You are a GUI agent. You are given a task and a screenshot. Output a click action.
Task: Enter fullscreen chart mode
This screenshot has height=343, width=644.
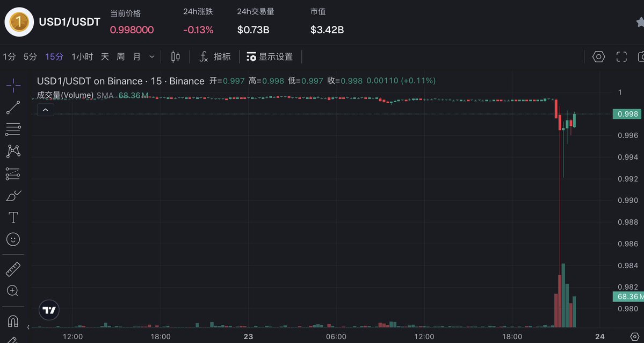click(621, 57)
